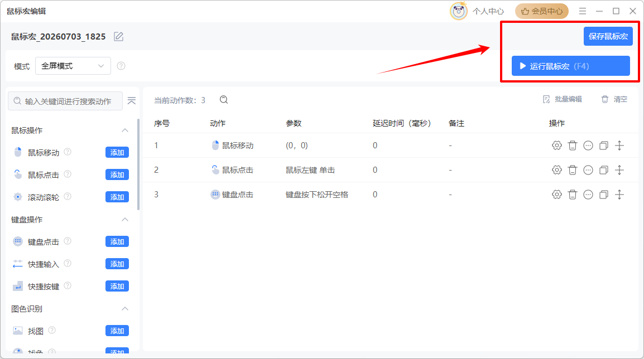This screenshot has height=359, width=644.
Task: Click 保存鼠标宏 button
Action: pyautogui.click(x=608, y=36)
